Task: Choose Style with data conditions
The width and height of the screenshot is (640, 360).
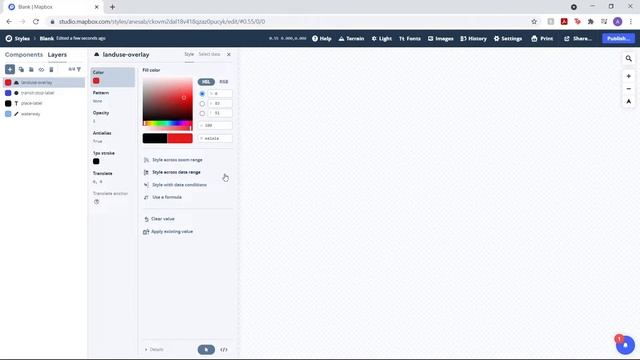Action: click(x=176, y=185)
